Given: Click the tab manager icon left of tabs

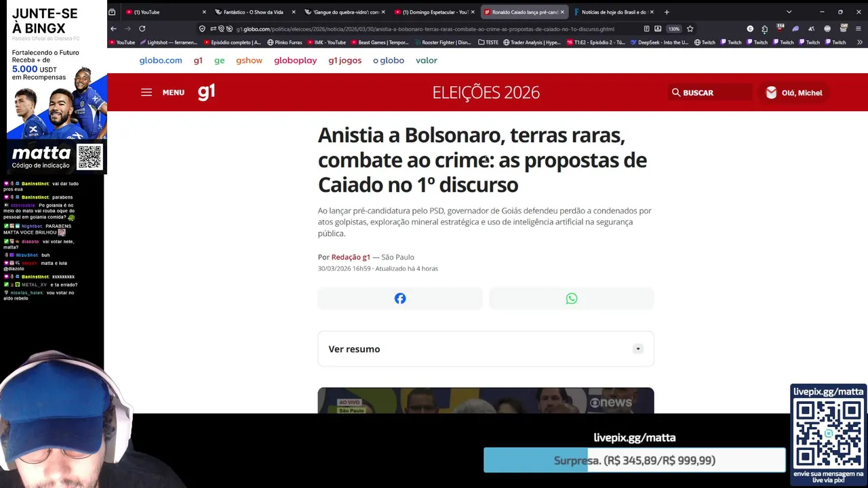Looking at the screenshot, I should click(x=112, y=12).
